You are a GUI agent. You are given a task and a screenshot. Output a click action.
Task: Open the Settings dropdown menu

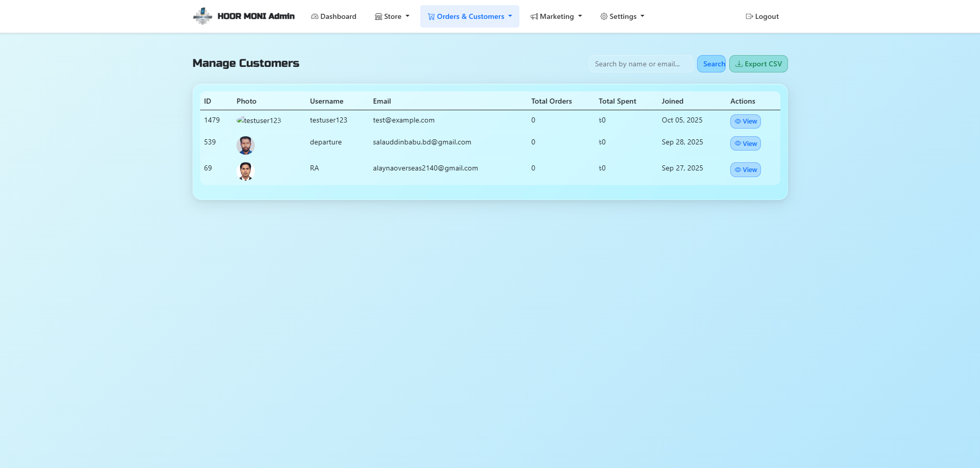622,16
